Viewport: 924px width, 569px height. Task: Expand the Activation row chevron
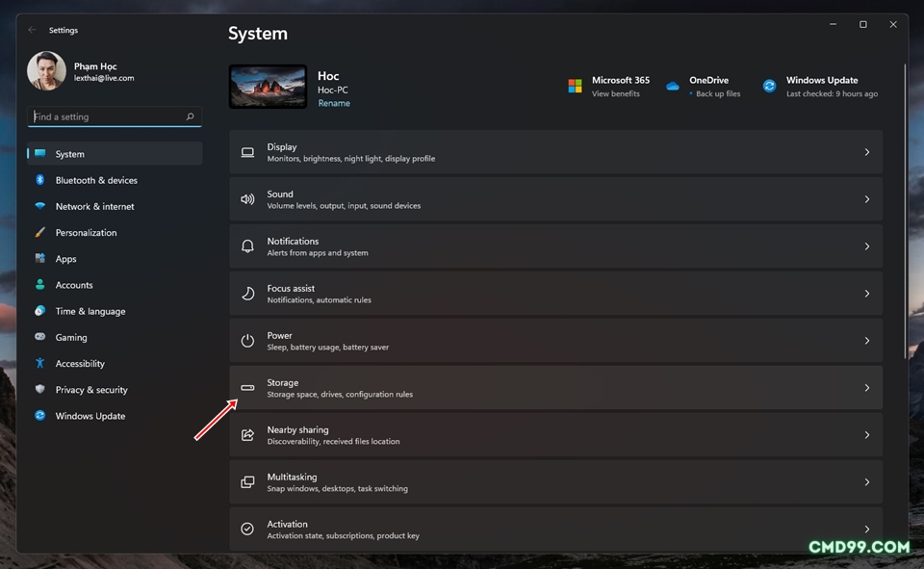(x=867, y=530)
